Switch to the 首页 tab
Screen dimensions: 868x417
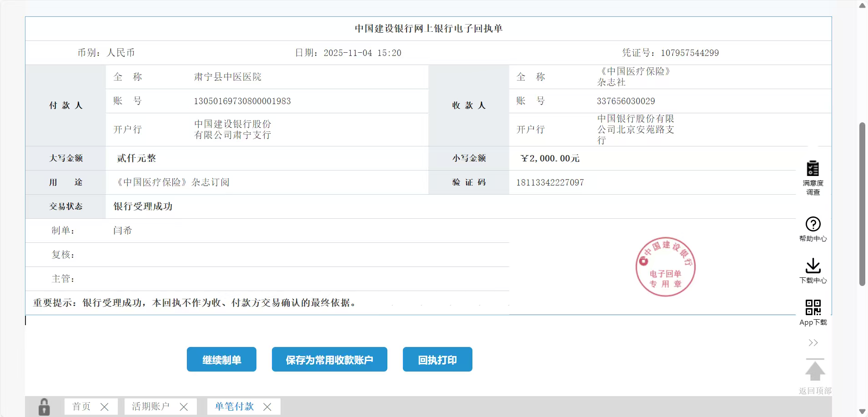tap(81, 407)
